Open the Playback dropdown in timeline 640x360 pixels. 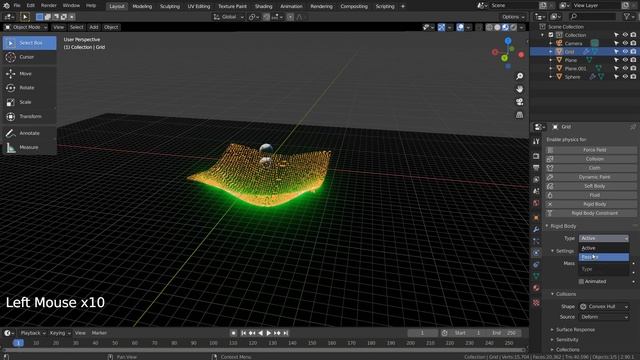[32, 333]
